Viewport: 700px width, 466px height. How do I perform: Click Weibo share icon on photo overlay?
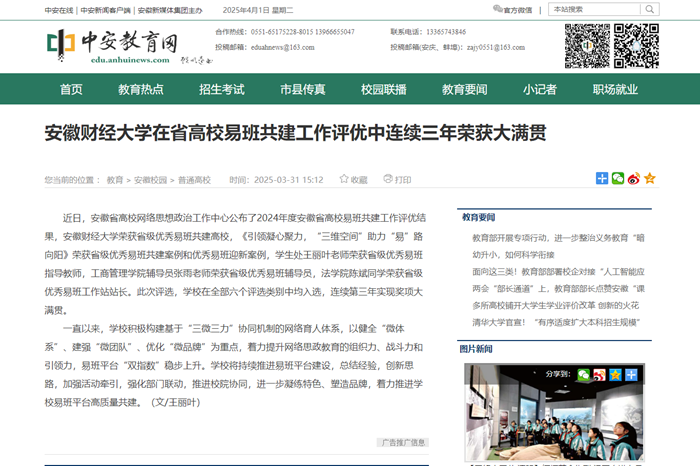click(599, 375)
